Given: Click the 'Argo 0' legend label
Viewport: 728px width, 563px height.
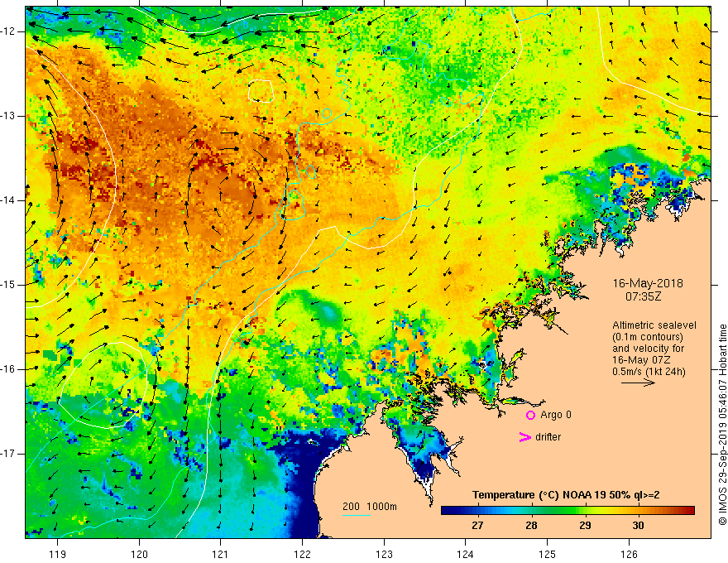Looking at the screenshot, I should coord(556,415).
